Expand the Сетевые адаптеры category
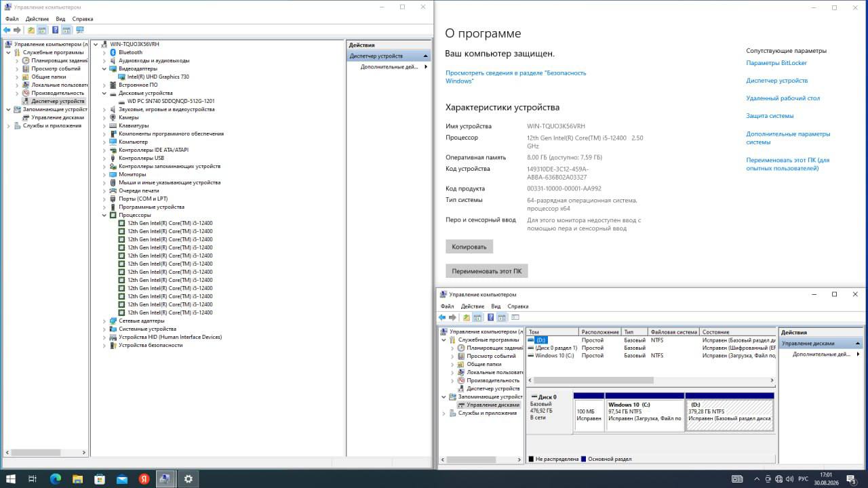Image resolution: width=868 pixels, height=488 pixels. [104, 321]
